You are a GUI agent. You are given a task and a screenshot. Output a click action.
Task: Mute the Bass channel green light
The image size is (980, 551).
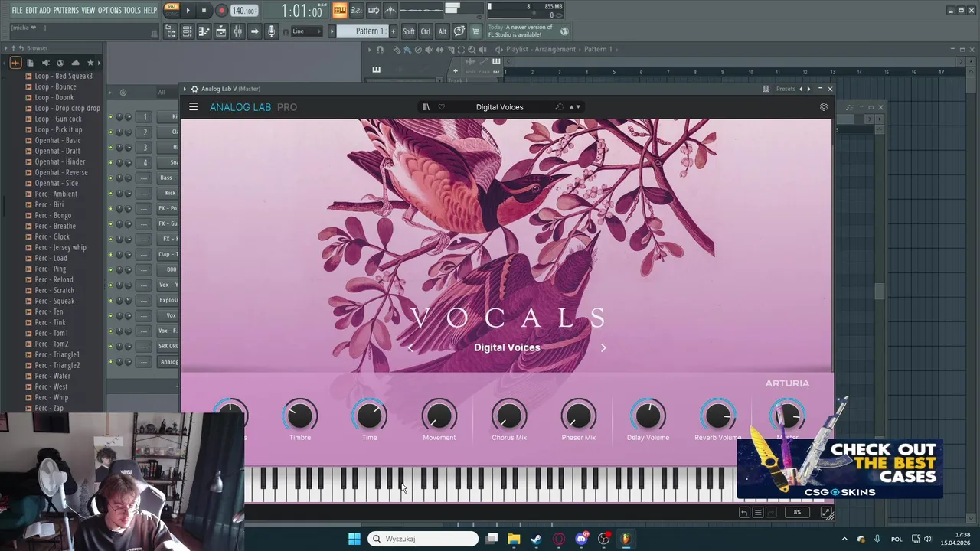110,178
